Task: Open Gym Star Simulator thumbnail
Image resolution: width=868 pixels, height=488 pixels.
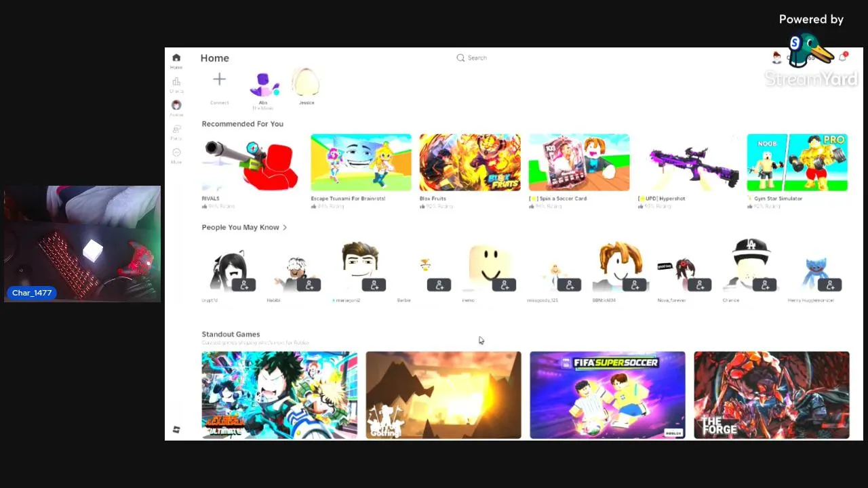Action: [797, 163]
